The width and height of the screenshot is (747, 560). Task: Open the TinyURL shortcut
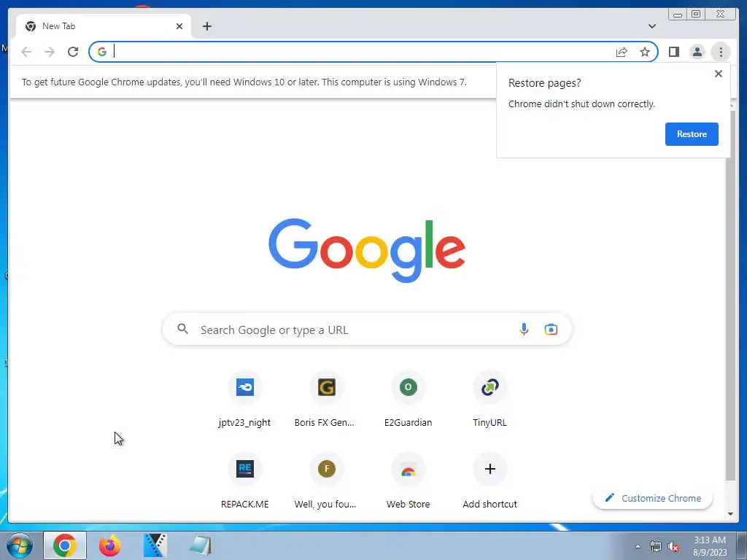point(489,400)
